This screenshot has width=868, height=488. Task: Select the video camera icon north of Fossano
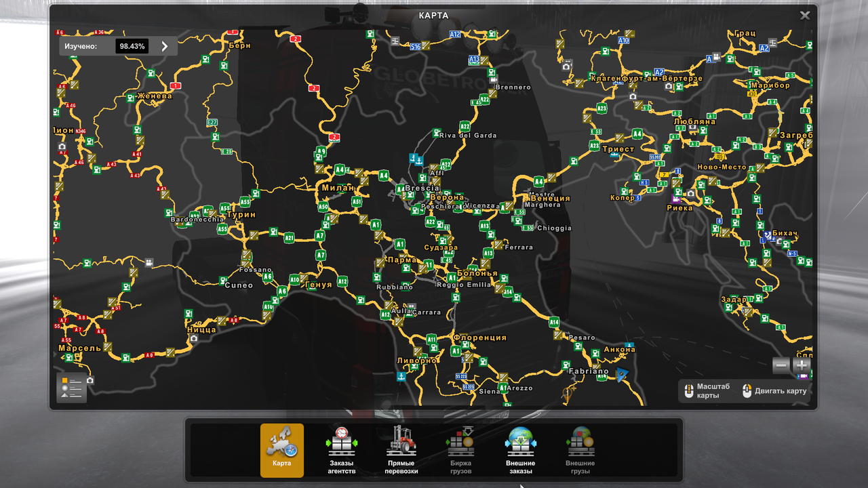149,262
